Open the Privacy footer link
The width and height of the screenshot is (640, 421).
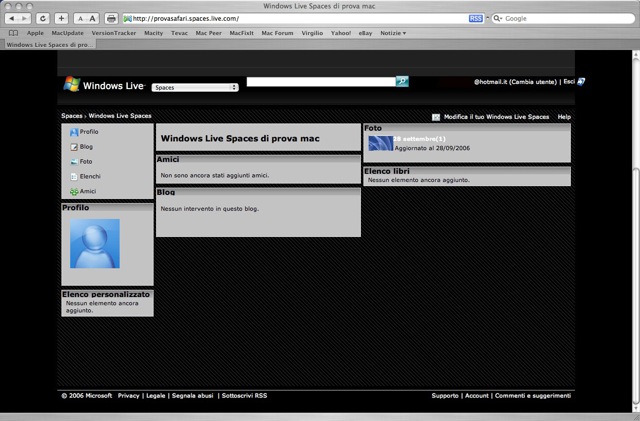tap(129, 396)
